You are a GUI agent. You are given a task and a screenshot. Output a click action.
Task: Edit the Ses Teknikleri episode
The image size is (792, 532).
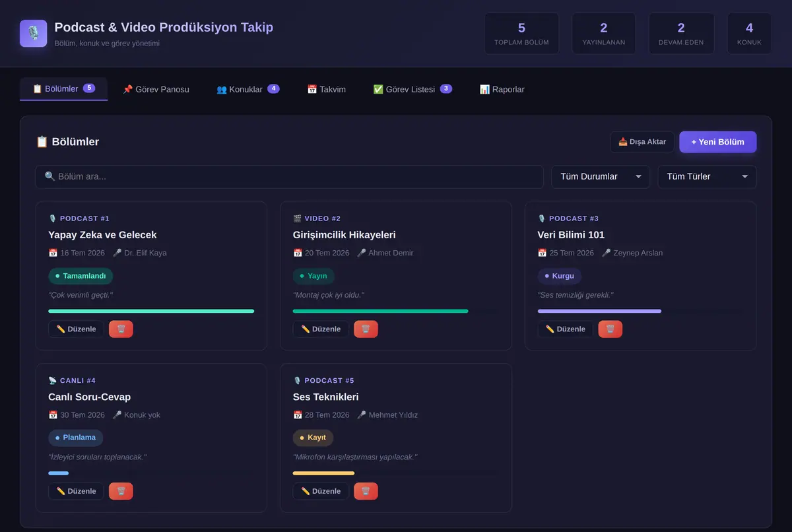click(x=321, y=491)
